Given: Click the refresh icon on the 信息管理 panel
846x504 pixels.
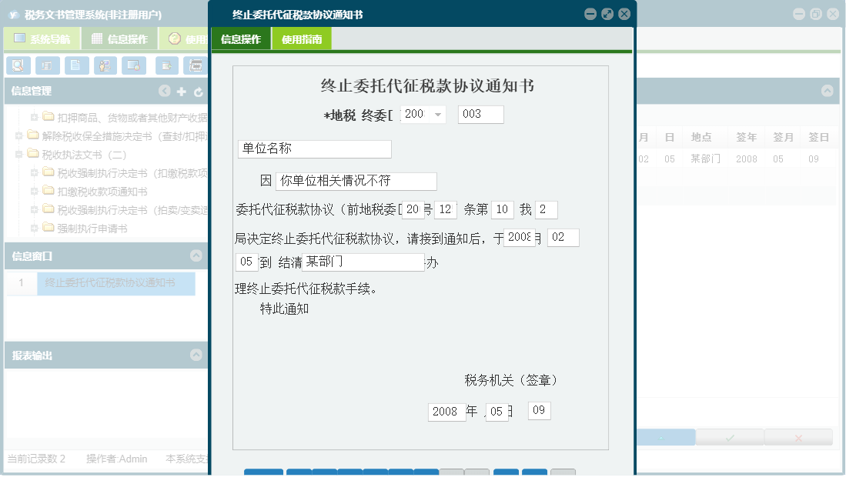Looking at the screenshot, I should pos(199,91).
